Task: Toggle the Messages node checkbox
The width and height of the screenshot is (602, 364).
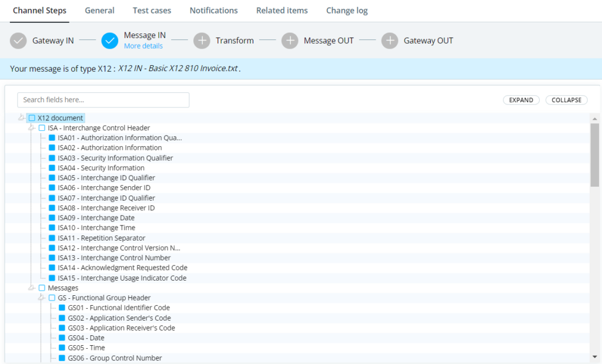Action: pos(42,288)
